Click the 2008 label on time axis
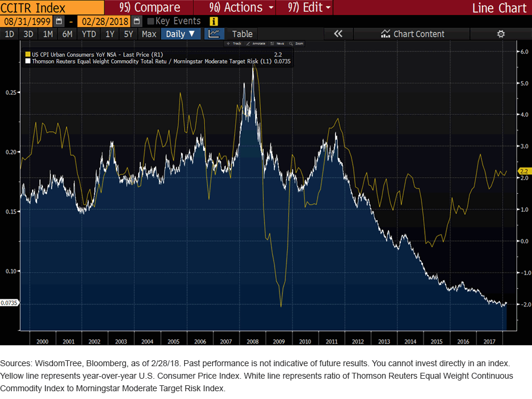The width and height of the screenshot is (532, 399). [x=253, y=341]
